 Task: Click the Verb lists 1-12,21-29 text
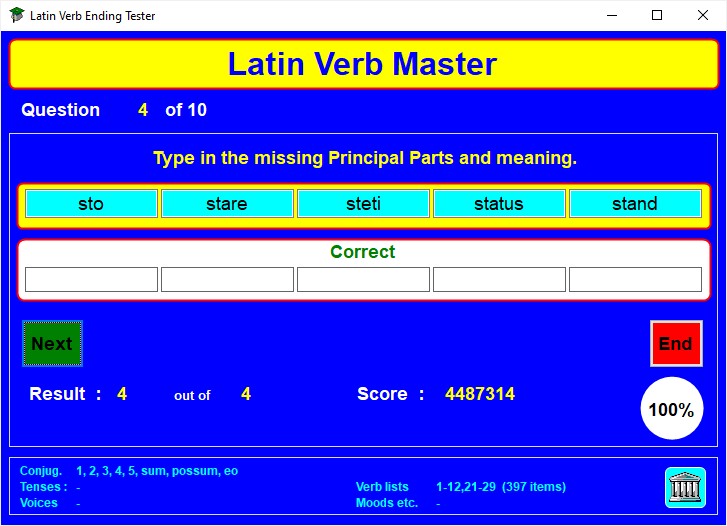(x=500, y=487)
